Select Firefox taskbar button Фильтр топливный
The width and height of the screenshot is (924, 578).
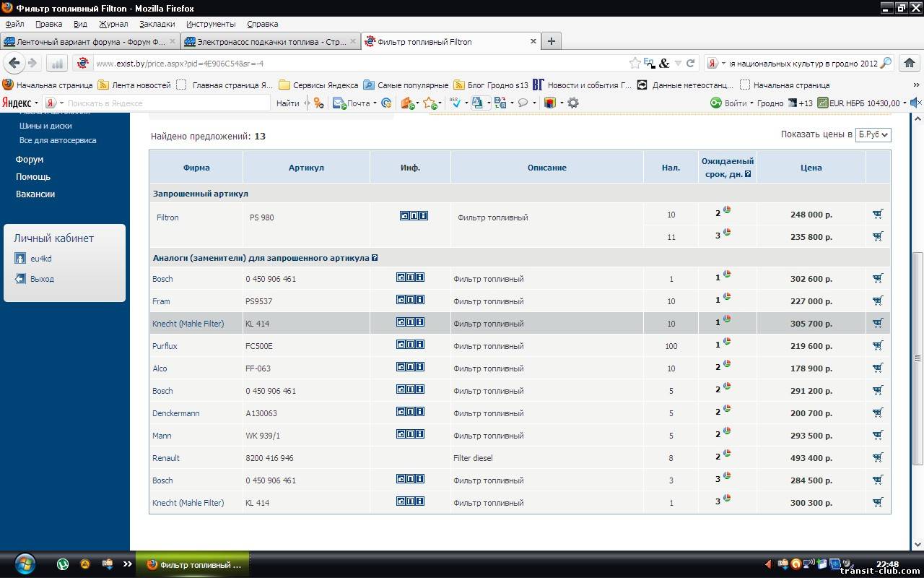194,564
